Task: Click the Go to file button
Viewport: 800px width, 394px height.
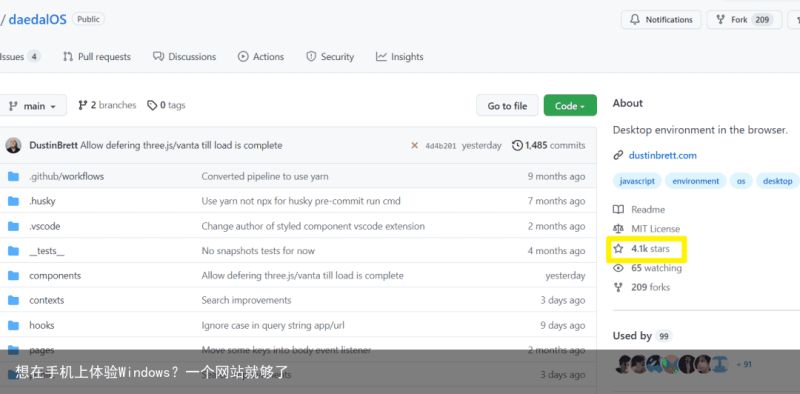Action: point(507,106)
